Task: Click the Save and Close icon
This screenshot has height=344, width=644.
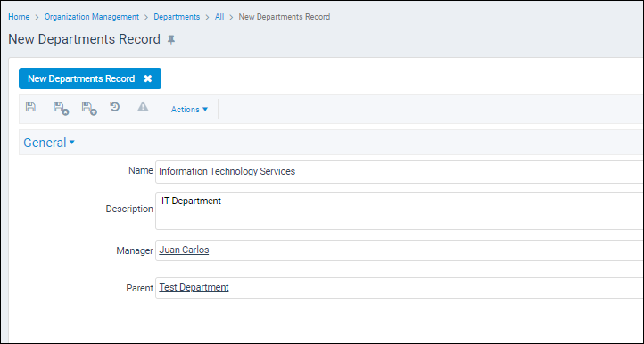Action: 61,109
